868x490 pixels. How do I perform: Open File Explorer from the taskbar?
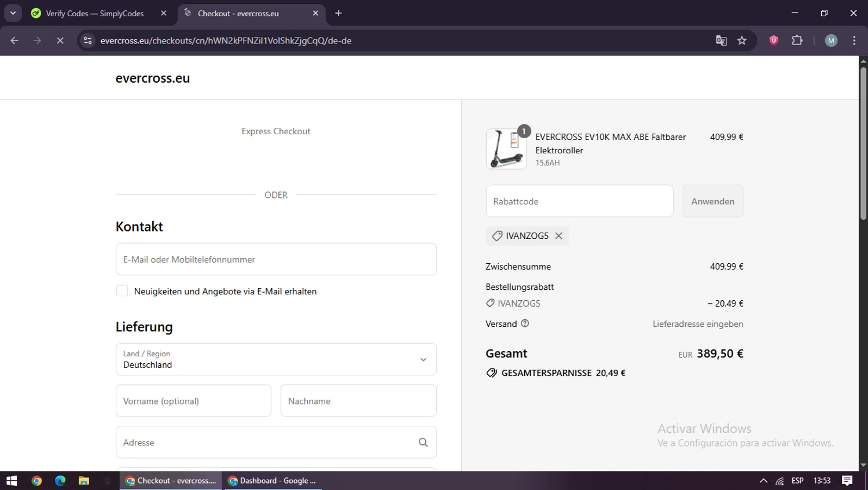click(84, 481)
